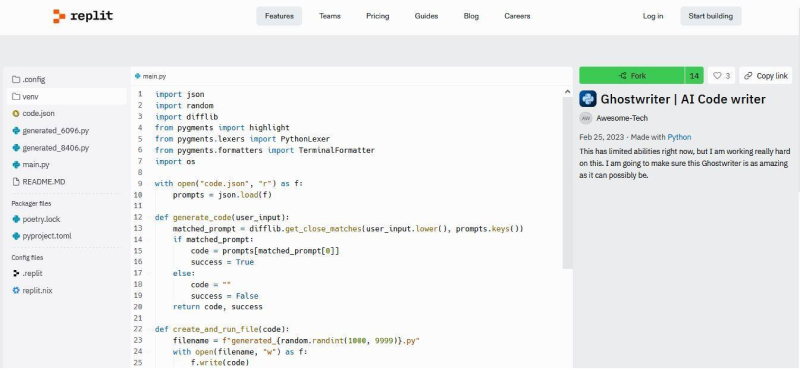Open README.MD document icon
The image size is (800, 369).
pyautogui.click(x=16, y=182)
